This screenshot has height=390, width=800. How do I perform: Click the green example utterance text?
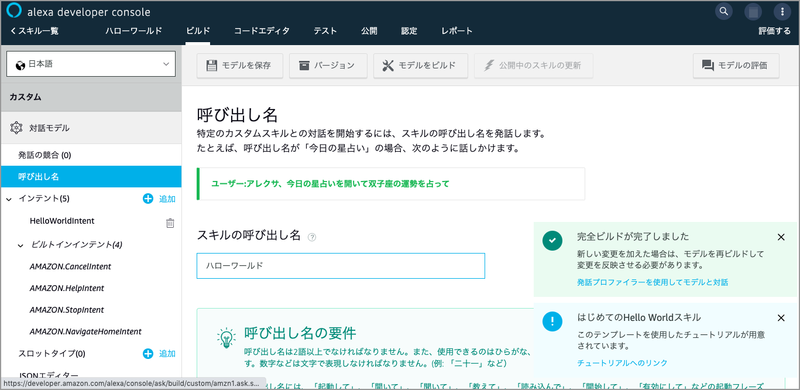coord(330,184)
